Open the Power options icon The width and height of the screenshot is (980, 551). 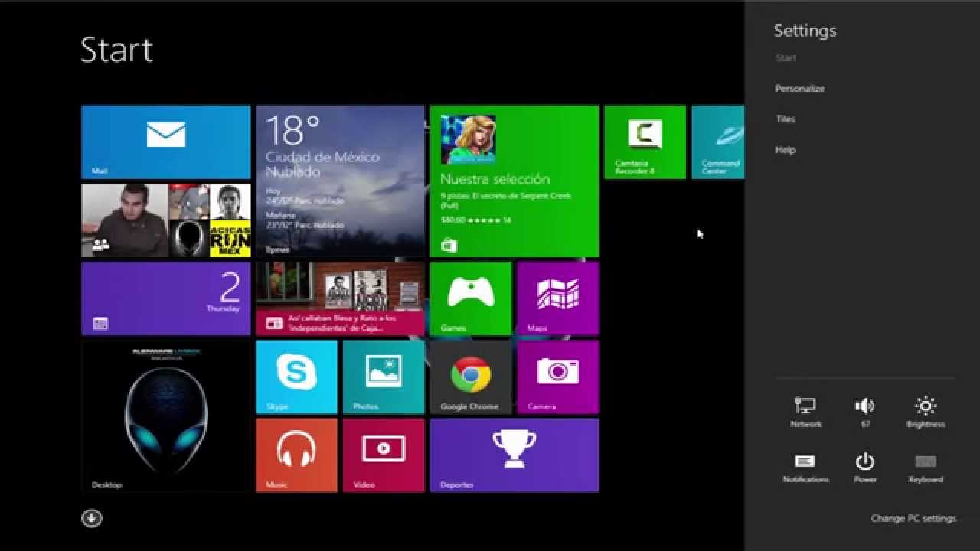[865, 468]
